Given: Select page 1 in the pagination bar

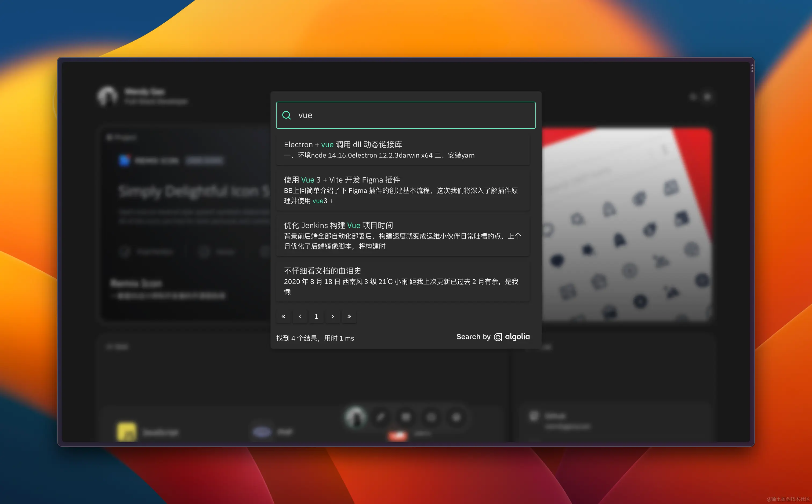Looking at the screenshot, I should tap(316, 316).
